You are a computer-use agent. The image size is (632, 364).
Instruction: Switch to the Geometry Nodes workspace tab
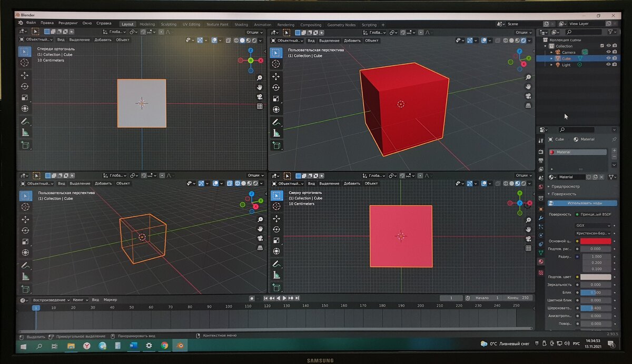coord(341,25)
